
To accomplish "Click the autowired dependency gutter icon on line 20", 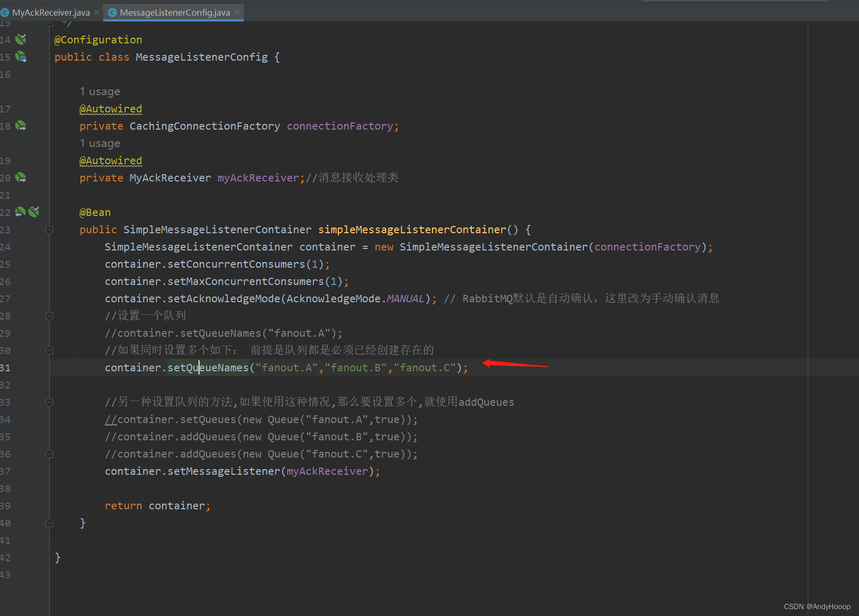I will click(x=21, y=177).
